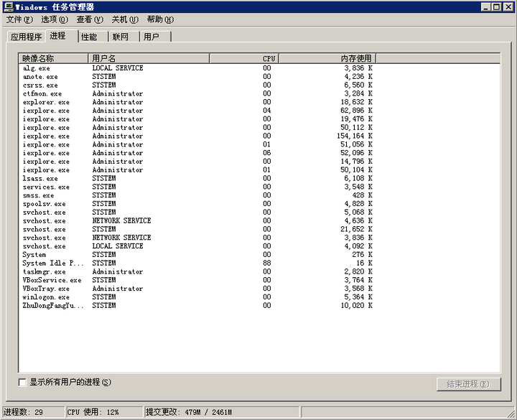The height and width of the screenshot is (420, 517).
Task: Click the Task Manager title bar icon
Action: point(8,6)
